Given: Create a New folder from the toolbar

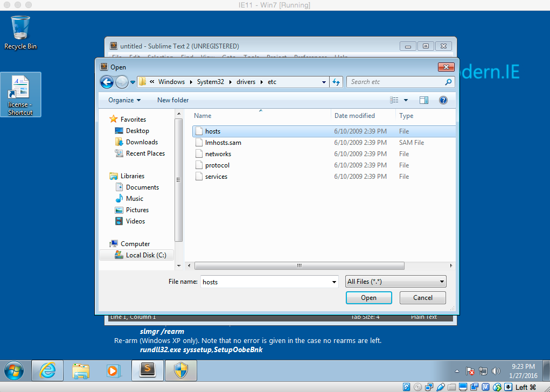Looking at the screenshot, I should (x=173, y=100).
